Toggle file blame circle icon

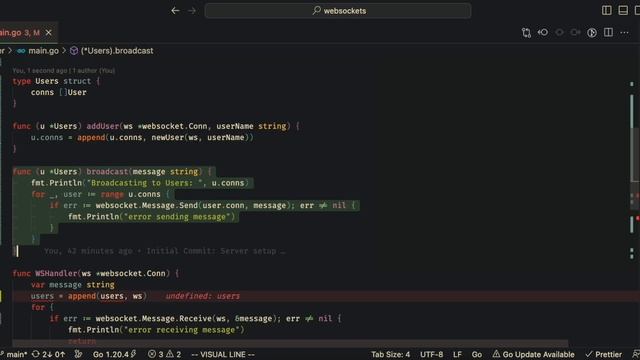pyautogui.click(x=559, y=33)
